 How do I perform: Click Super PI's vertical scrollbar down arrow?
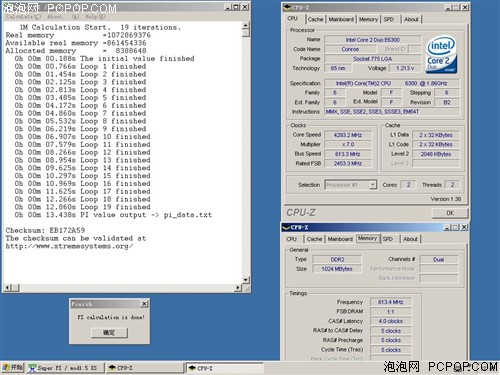tap(246, 280)
